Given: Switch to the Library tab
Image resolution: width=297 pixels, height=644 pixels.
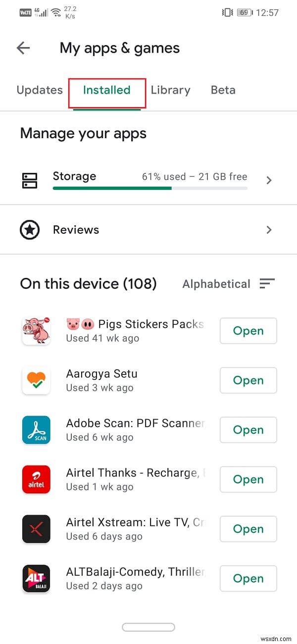Looking at the screenshot, I should pyautogui.click(x=170, y=90).
